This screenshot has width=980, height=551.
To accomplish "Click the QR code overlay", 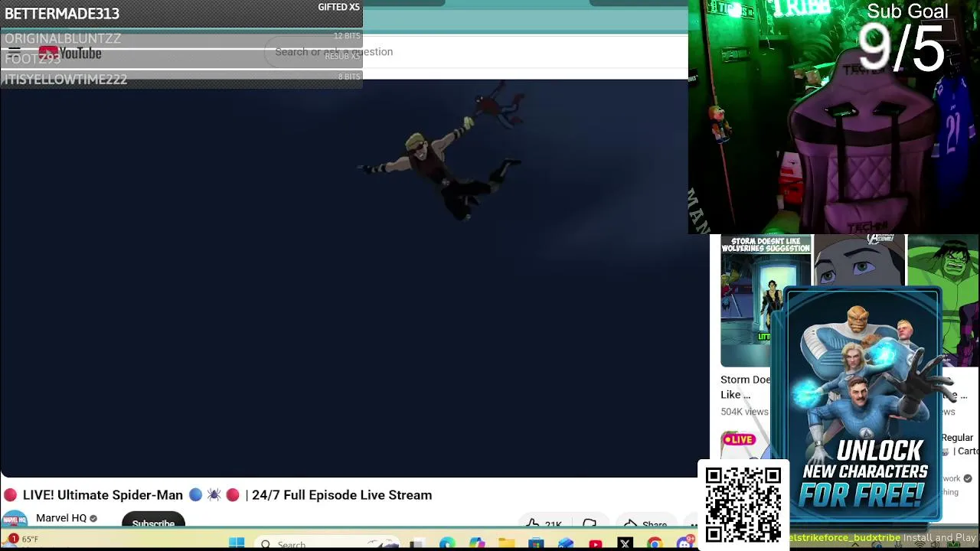I will (x=743, y=504).
